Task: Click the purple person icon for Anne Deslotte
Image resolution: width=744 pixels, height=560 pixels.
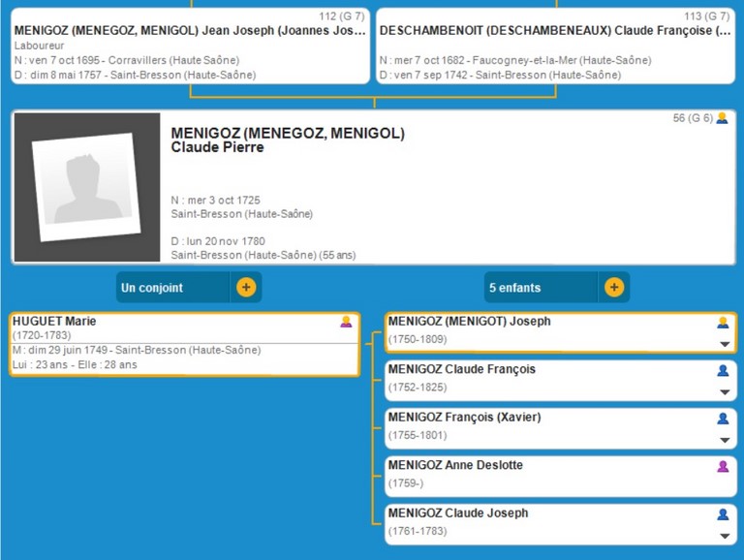Action: tap(723, 466)
